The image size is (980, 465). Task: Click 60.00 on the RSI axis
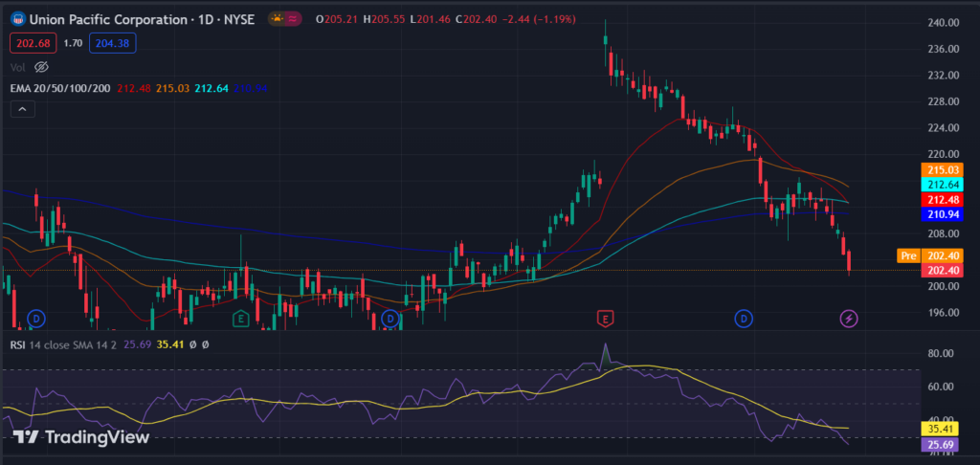click(x=941, y=387)
